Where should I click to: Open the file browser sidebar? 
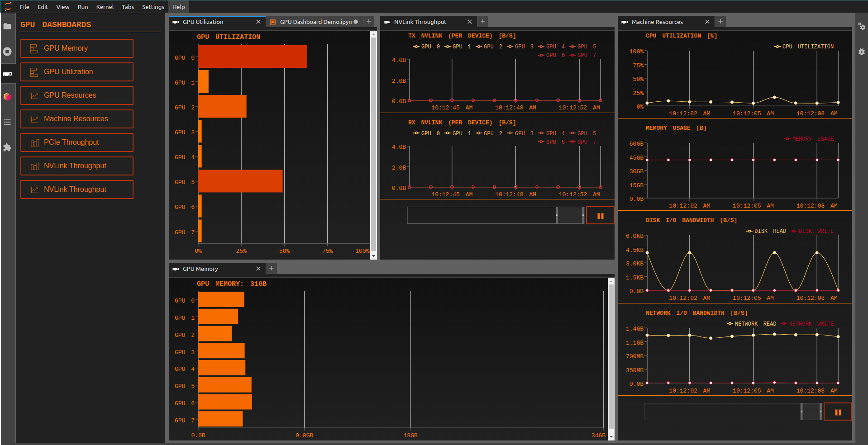click(8, 27)
